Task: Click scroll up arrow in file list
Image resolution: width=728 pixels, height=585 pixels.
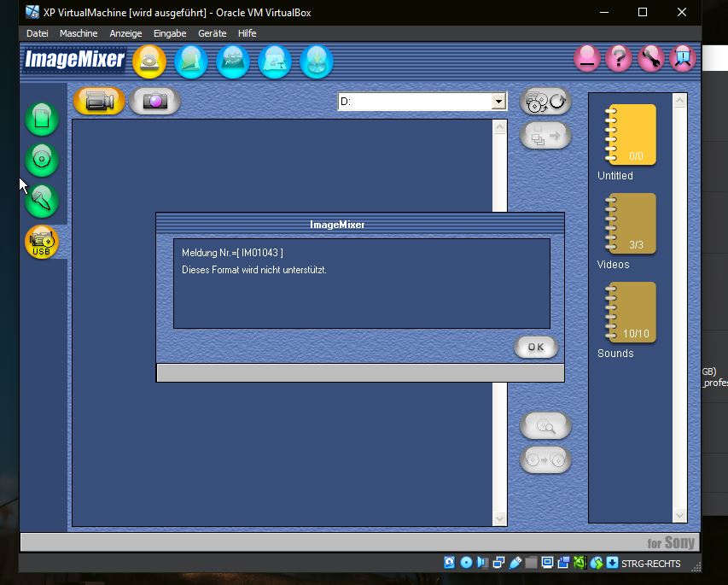Action: [499, 127]
